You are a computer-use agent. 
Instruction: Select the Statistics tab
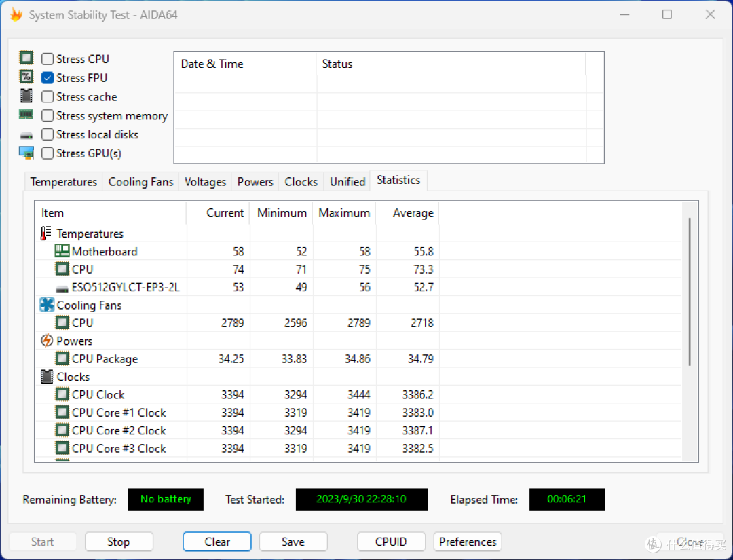(398, 181)
